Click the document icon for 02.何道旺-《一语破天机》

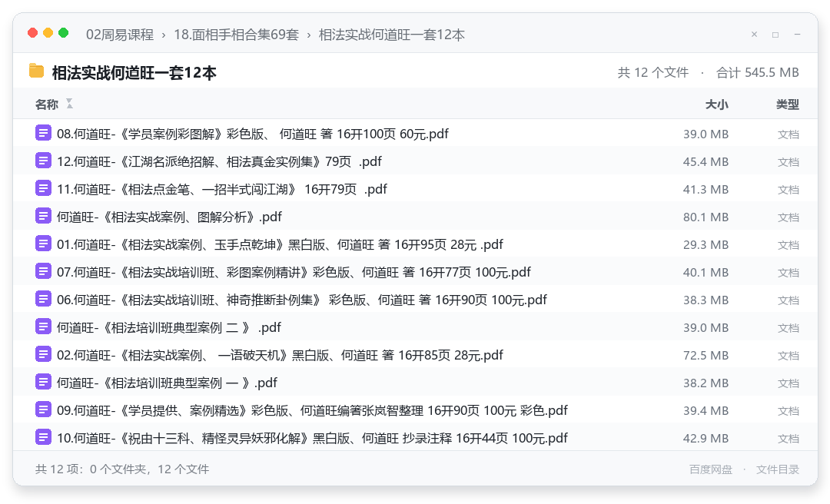coord(43,354)
